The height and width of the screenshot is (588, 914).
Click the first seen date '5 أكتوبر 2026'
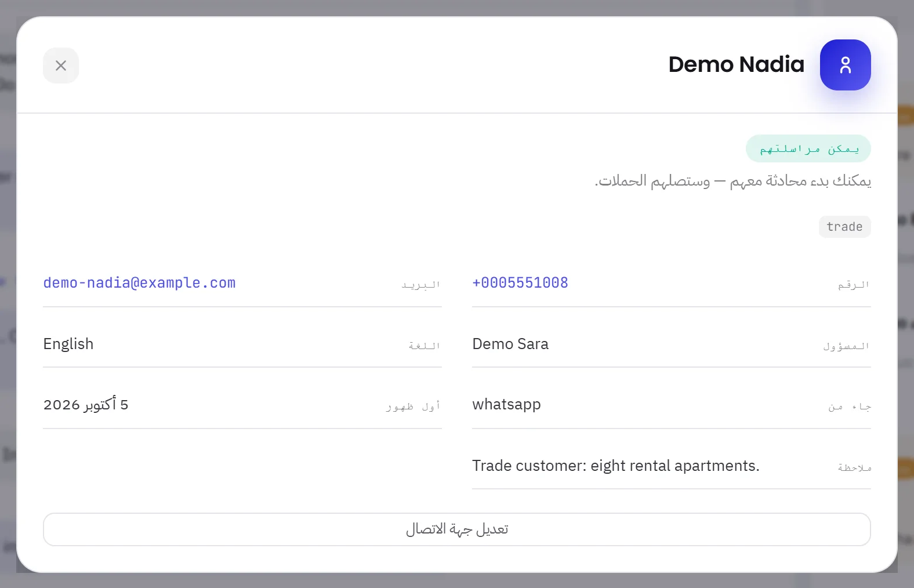86,405
